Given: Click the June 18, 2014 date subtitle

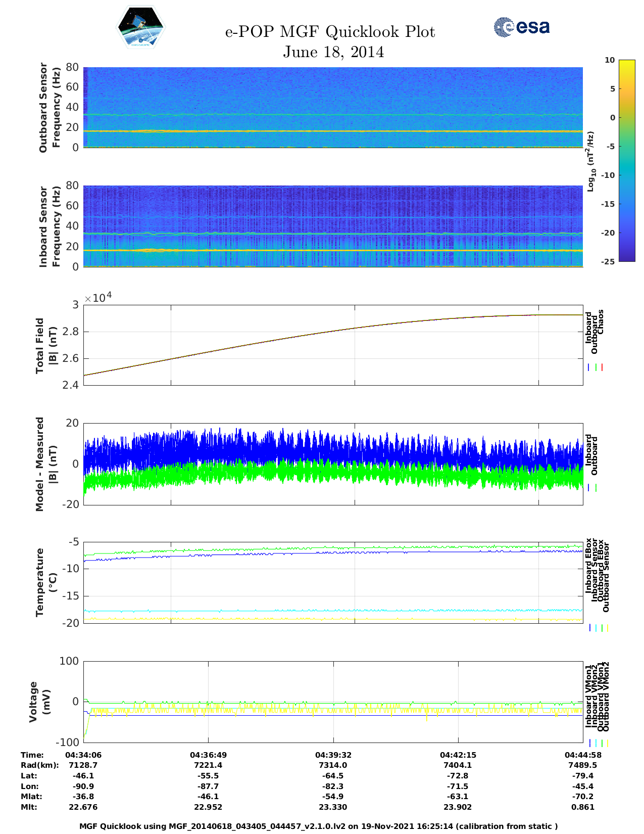Looking at the screenshot, I should point(333,52).
